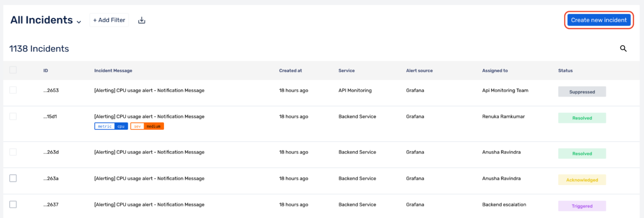The width and height of the screenshot is (644, 218).
Task: Click the Alert source column header
Action: point(419,71)
